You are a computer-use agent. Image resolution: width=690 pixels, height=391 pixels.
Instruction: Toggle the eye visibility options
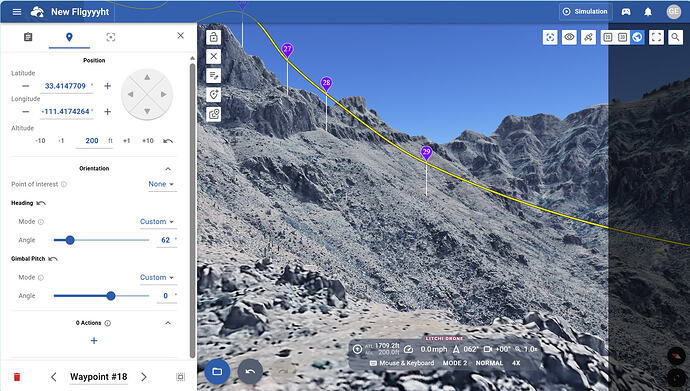(569, 37)
